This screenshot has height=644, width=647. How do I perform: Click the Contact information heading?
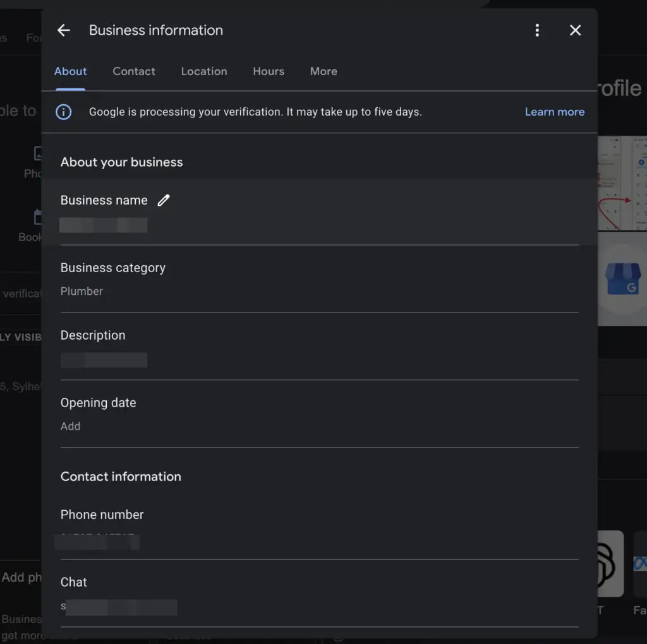pyautogui.click(x=121, y=477)
